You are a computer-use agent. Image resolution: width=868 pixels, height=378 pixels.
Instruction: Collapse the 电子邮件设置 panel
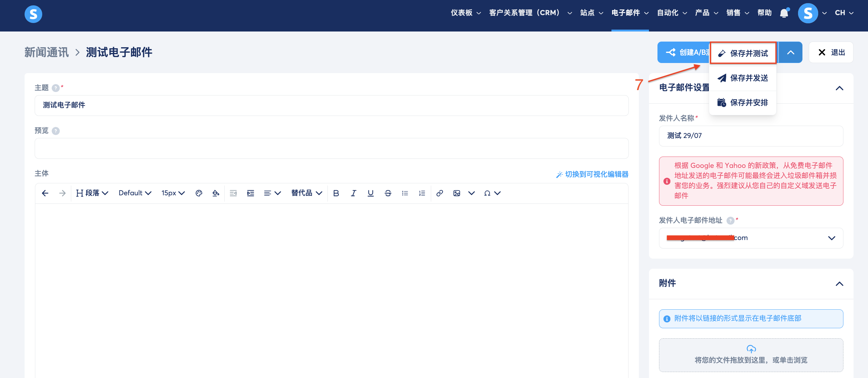click(x=839, y=88)
